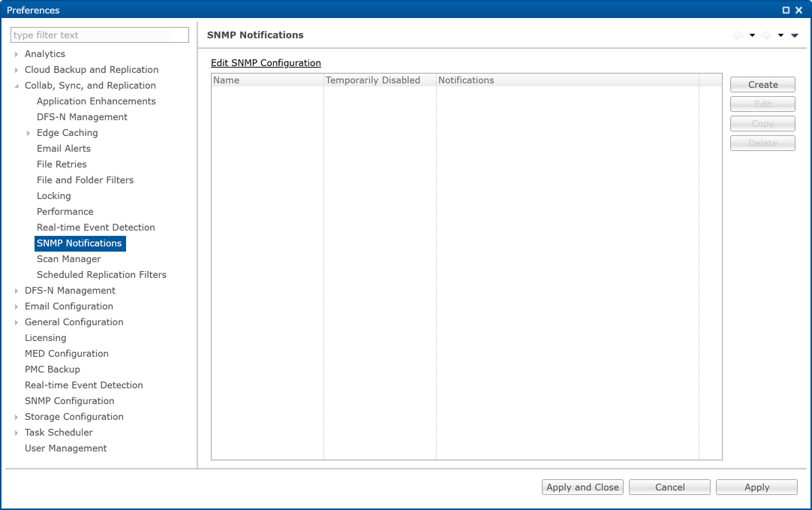The image size is (812, 510).
Task: Click the disabled Edit button
Action: (762, 104)
